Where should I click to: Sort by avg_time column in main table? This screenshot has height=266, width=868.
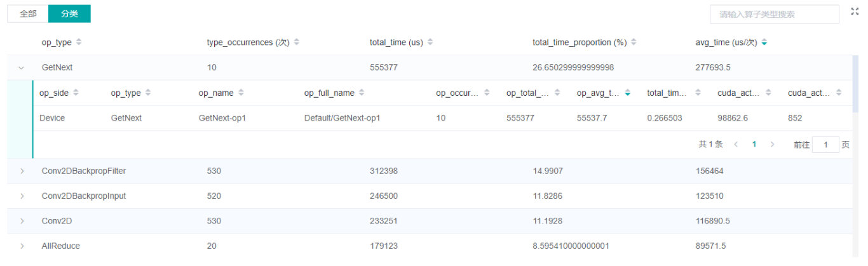point(764,43)
